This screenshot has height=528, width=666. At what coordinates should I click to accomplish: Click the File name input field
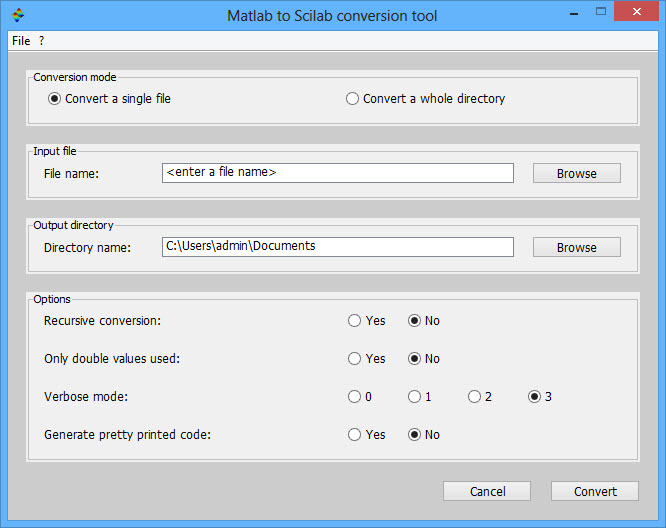pos(338,173)
